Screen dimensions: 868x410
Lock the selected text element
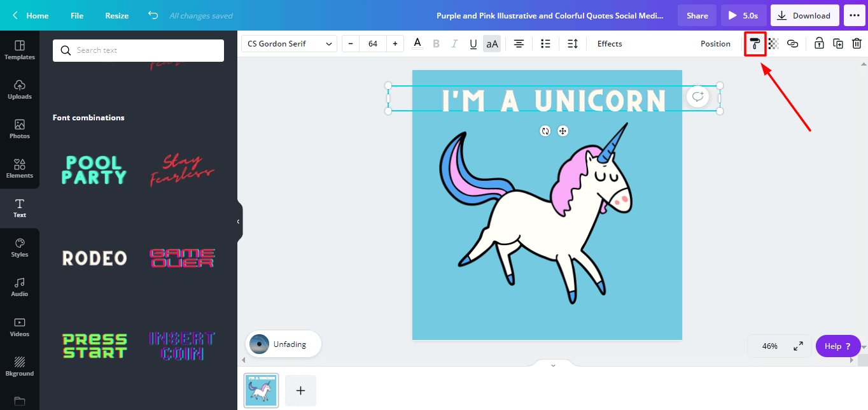(819, 44)
